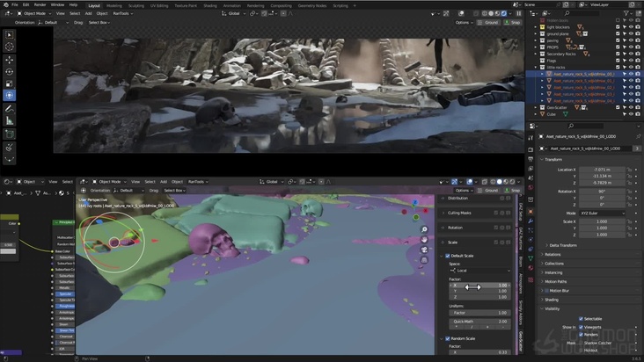This screenshot has width=644, height=362.
Task: Click the Ground button in top header
Action: [x=488, y=23]
